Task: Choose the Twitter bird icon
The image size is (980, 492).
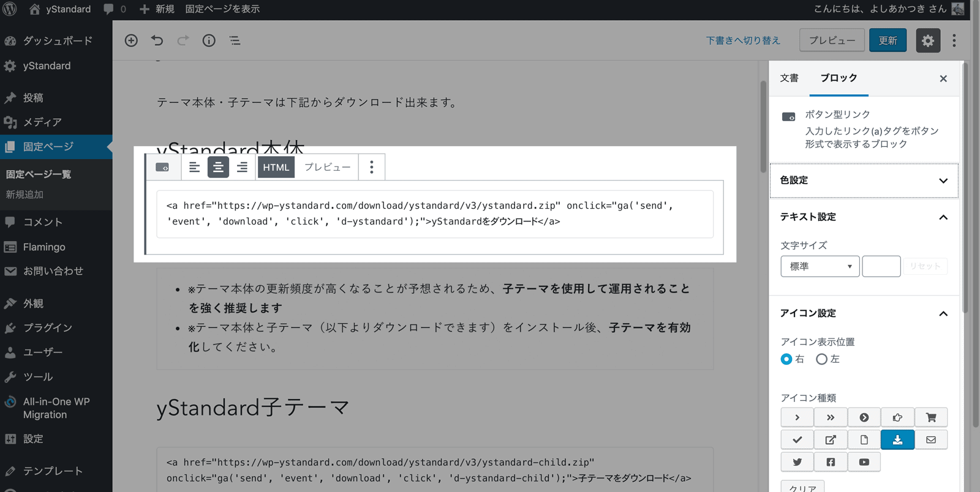Action: pyautogui.click(x=797, y=462)
